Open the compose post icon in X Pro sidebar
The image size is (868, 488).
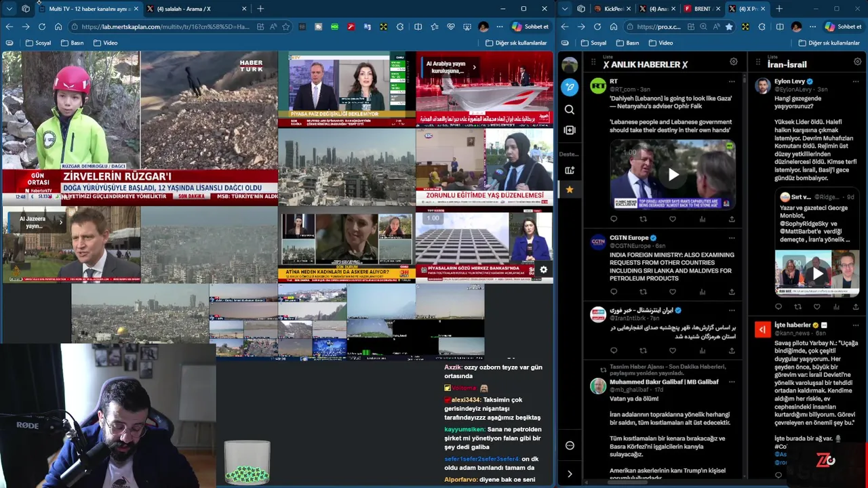(570, 87)
